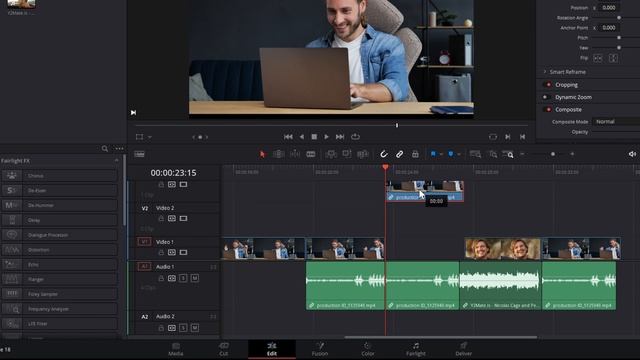Zoom out timeline with minus button

[x=522, y=154]
